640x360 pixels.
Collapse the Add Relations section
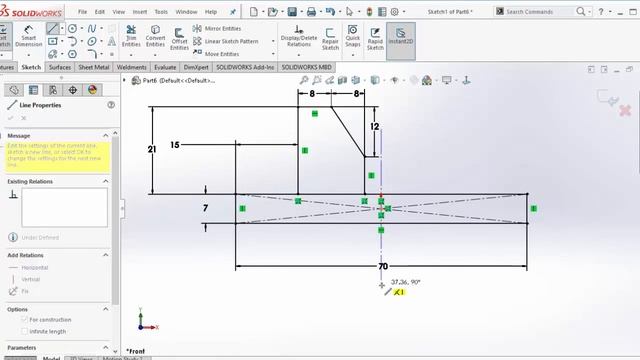(106, 255)
